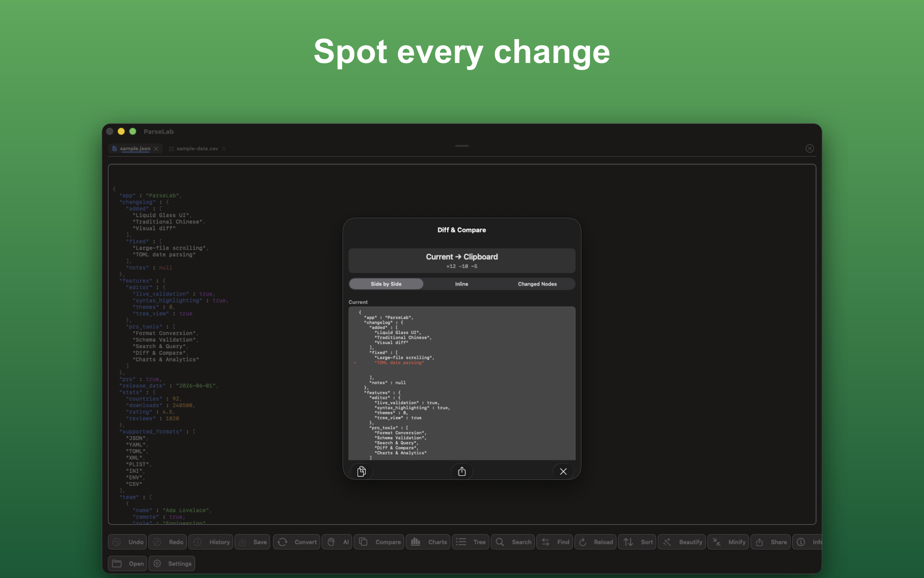Viewport: 924px width, 578px height.
Task: Open the Convert format tool
Action: 297,542
